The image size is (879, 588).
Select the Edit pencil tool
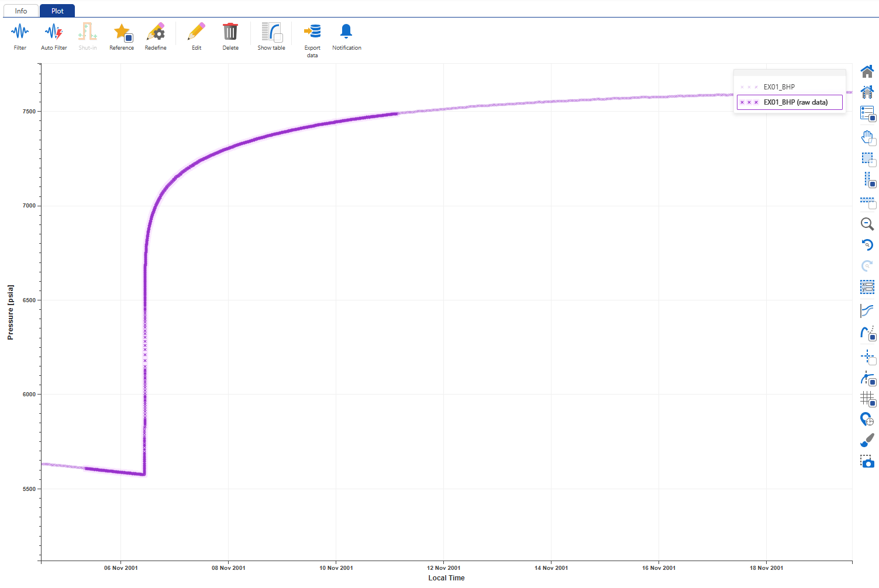click(x=196, y=35)
